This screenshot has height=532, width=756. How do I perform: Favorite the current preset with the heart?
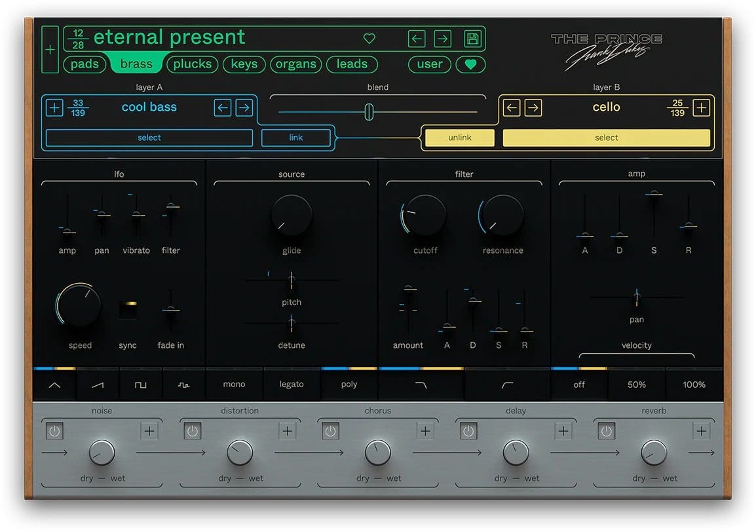coord(369,38)
